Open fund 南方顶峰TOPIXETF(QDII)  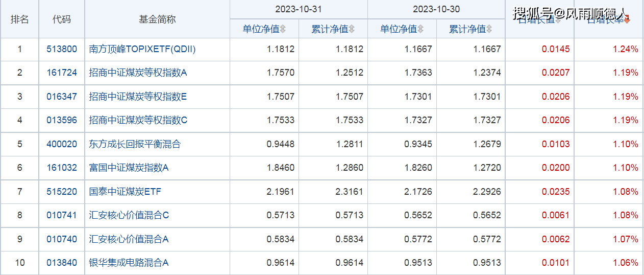click(x=142, y=49)
